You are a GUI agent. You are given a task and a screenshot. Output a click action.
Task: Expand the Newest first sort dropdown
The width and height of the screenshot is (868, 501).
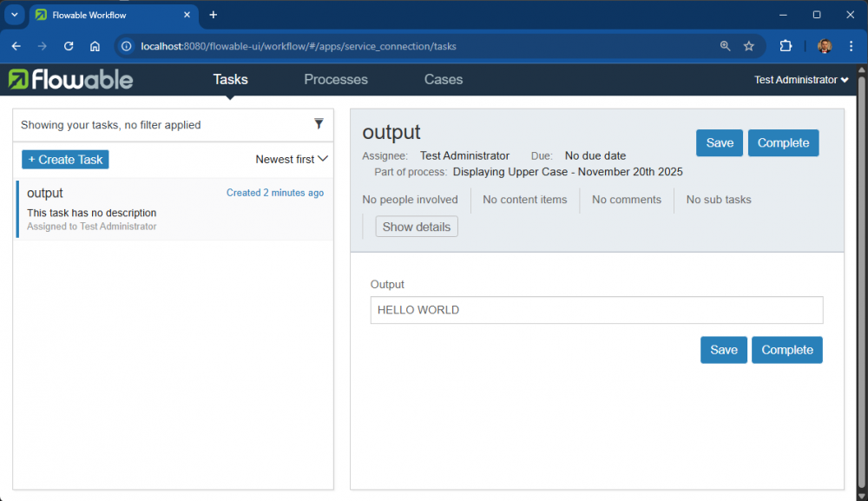coord(292,159)
